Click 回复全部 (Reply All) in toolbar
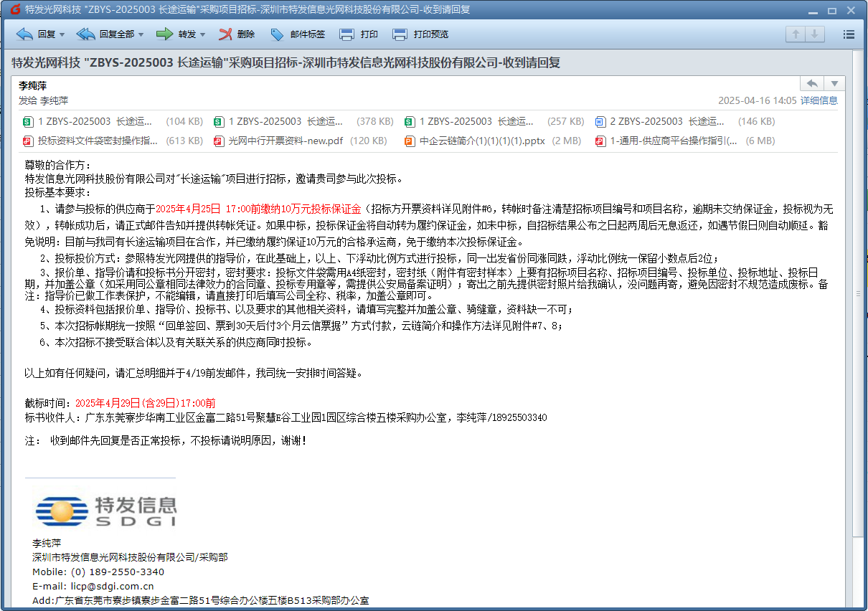 [x=105, y=34]
